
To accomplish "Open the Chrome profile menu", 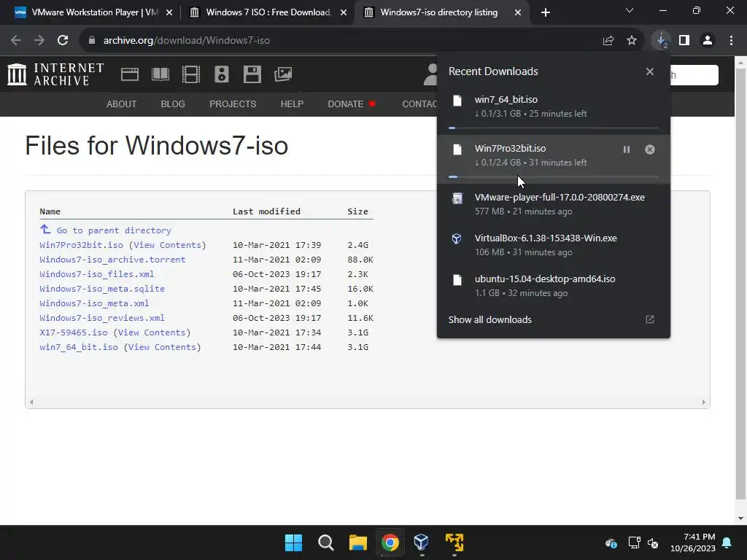I will pos(708,41).
